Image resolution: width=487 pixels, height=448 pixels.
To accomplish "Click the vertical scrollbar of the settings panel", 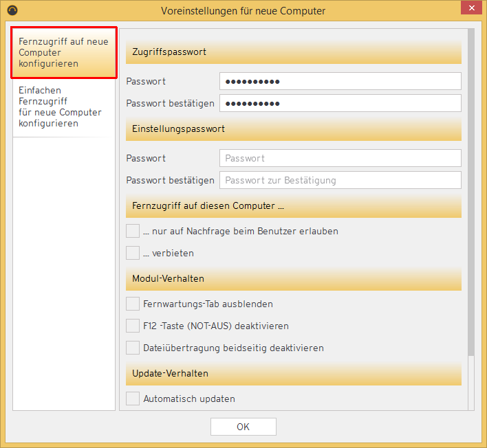I will coord(471,192).
